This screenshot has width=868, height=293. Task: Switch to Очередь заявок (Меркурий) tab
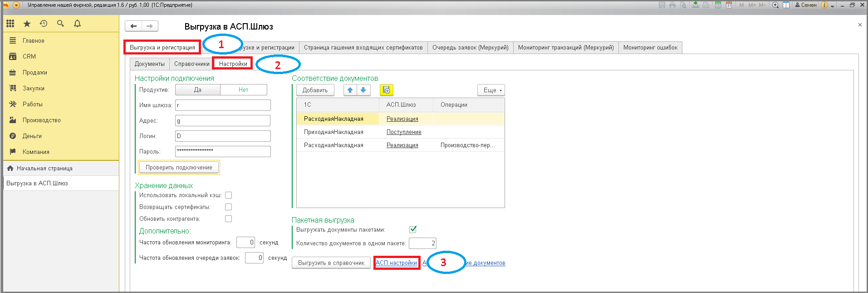point(470,47)
